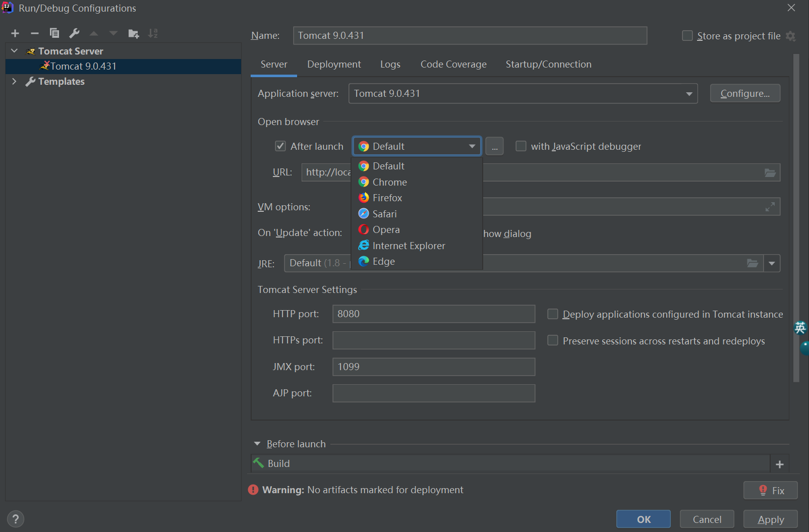Select Chrome from browser list
809x532 pixels.
tap(417, 182)
